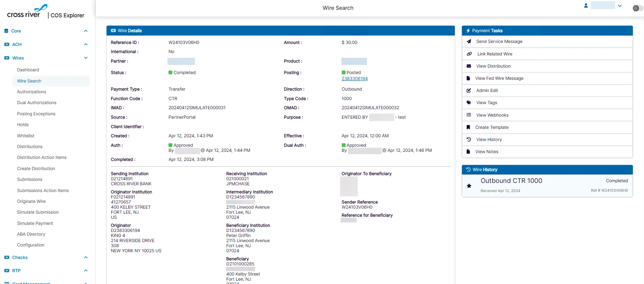Click the ACH money icon in sidebar
This screenshot has height=284, width=644.
click(7, 44)
